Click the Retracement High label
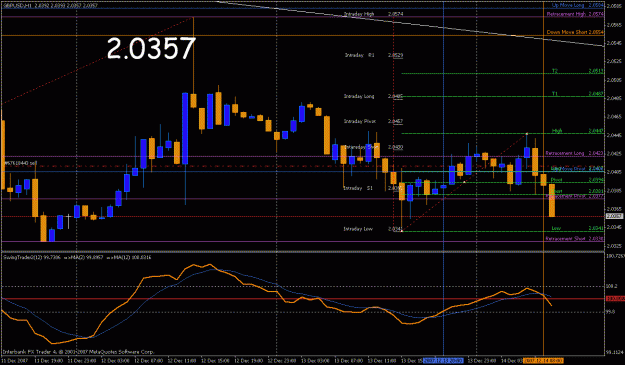Image resolution: width=625 pixels, height=365 pixels. click(x=566, y=14)
